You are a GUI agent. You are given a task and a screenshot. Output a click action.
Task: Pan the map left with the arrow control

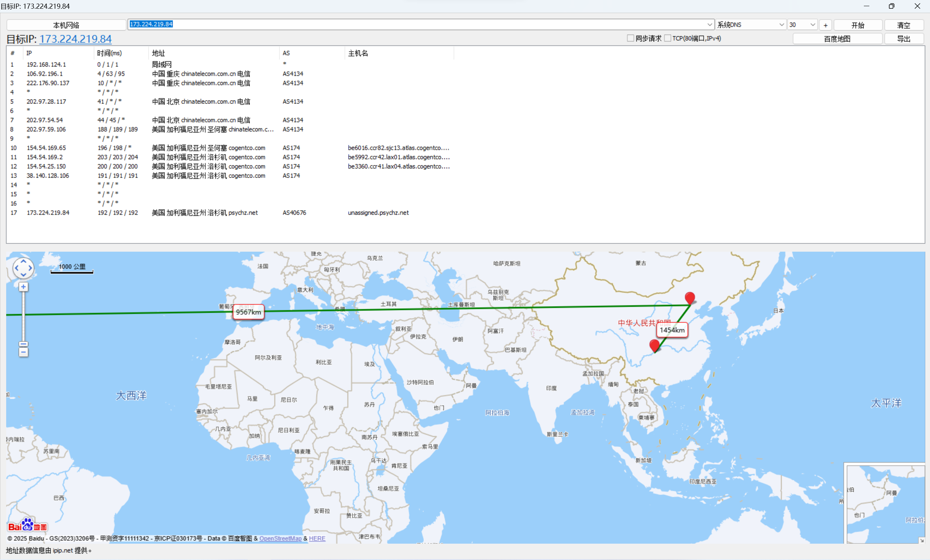pyautogui.click(x=17, y=268)
